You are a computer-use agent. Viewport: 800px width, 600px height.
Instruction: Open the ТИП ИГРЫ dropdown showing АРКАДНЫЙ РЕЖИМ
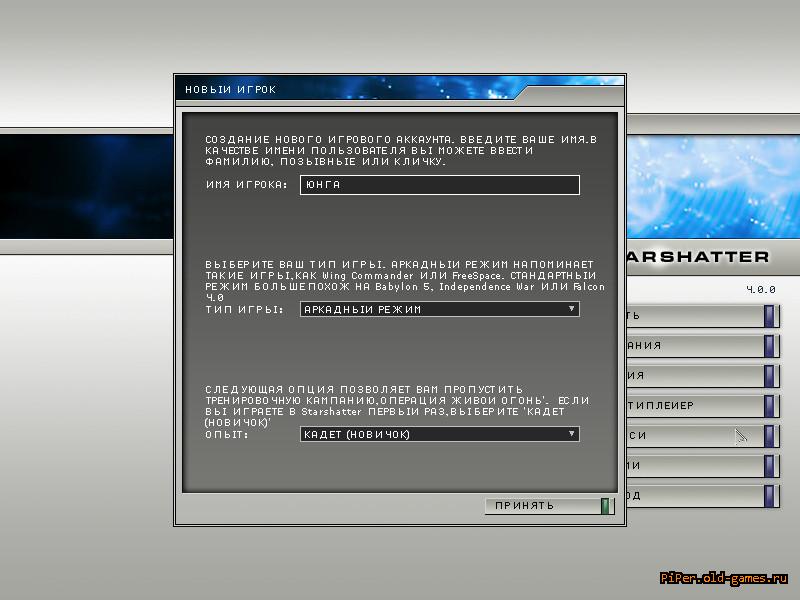(440, 309)
